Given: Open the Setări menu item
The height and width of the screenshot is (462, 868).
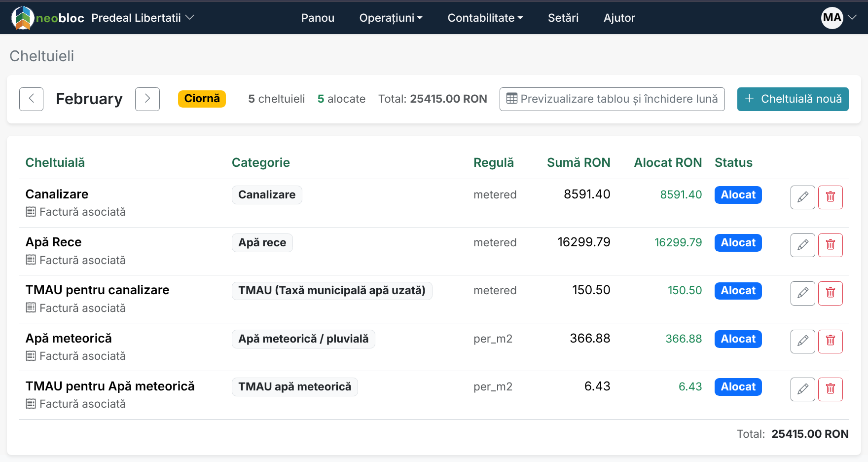Looking at the screenshot, I should point(563,18).
